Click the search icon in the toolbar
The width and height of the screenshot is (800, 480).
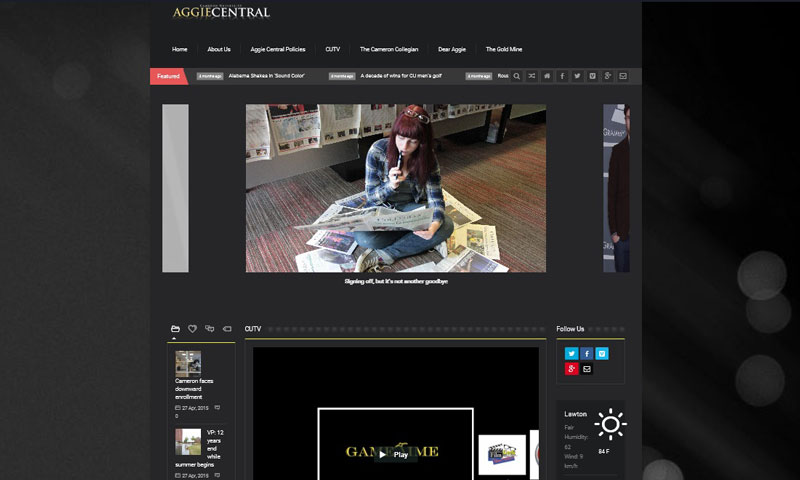517,76
